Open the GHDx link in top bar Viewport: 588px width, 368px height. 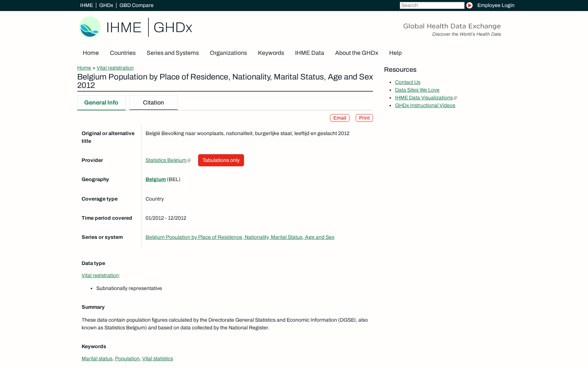pos(106,5)
